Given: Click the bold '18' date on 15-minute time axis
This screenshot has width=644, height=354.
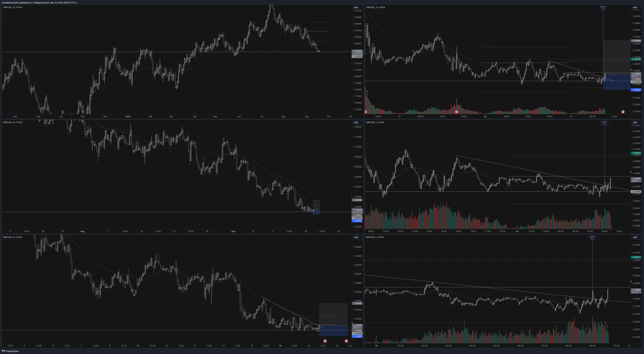Looking at the screenshot, I should (485, 116).
